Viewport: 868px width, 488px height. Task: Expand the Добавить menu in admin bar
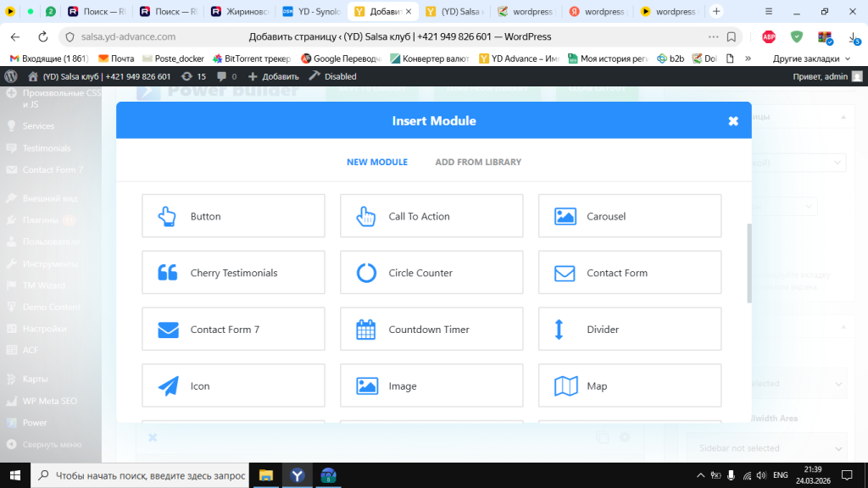click(269, 76)
